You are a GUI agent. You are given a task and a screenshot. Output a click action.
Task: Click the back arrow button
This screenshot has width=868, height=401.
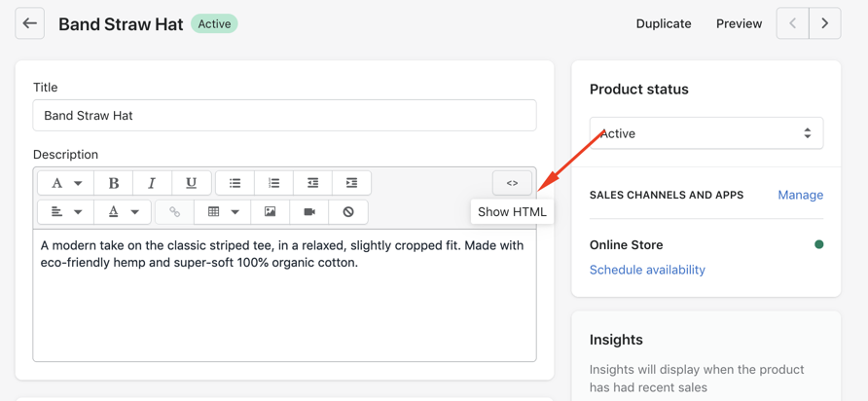click(x=30, y=23)
